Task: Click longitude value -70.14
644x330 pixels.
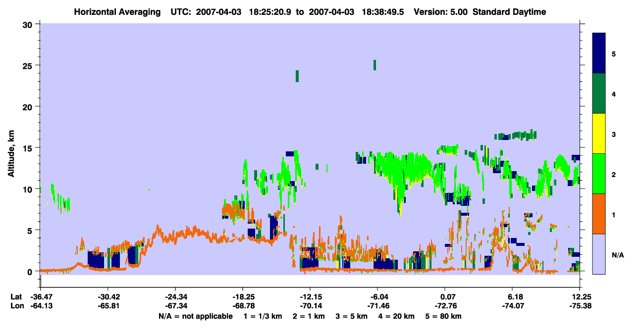Action: (310, 306)
